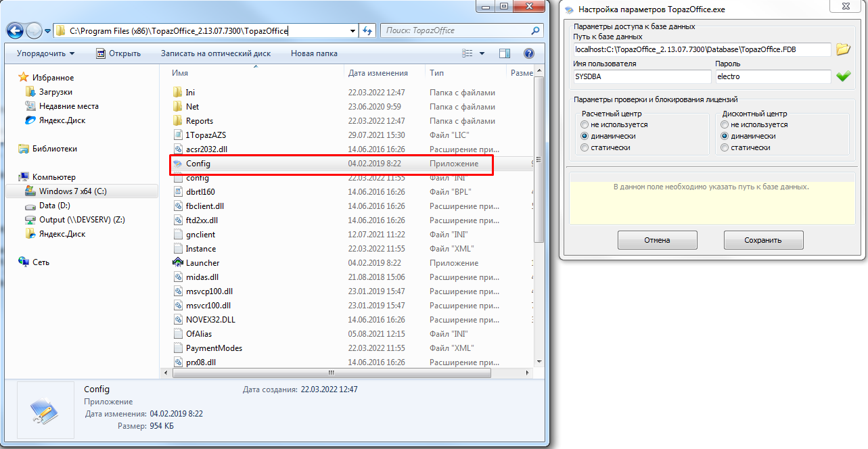Browse for the database file via folder icon
The image size is (868, 449).
point(842,49)
